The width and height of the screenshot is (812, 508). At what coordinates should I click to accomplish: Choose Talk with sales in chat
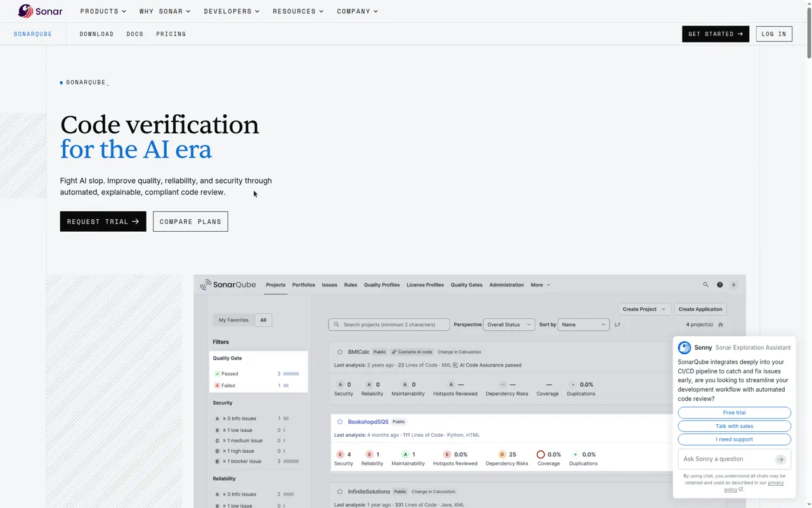pos(735,426)
